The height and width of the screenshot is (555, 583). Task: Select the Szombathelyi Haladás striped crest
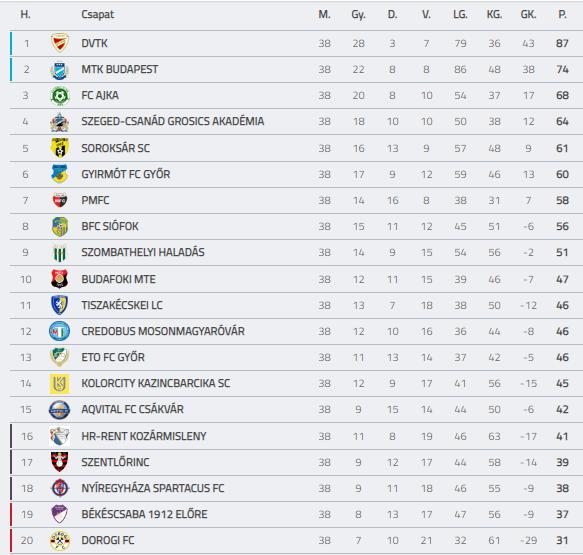tap(59, 252)
